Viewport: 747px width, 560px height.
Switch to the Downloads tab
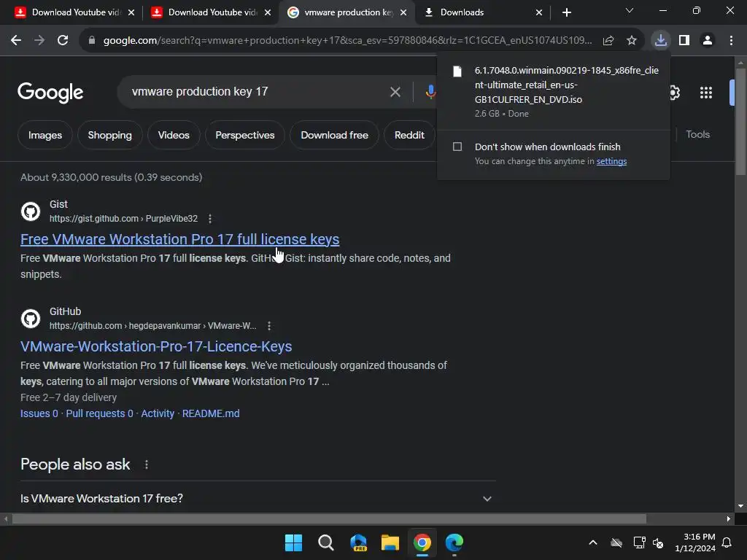click(481, 12)
